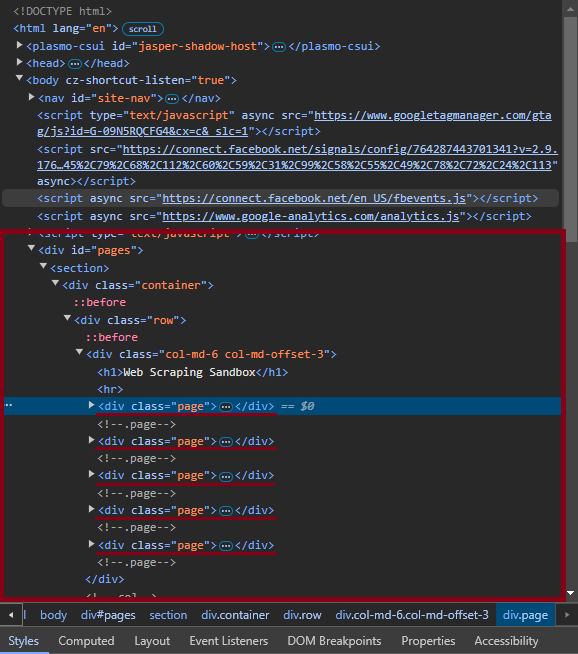Select div.container in the breadcrumb bar
This screenshot has height=654, width=578.
pos(235,615)
